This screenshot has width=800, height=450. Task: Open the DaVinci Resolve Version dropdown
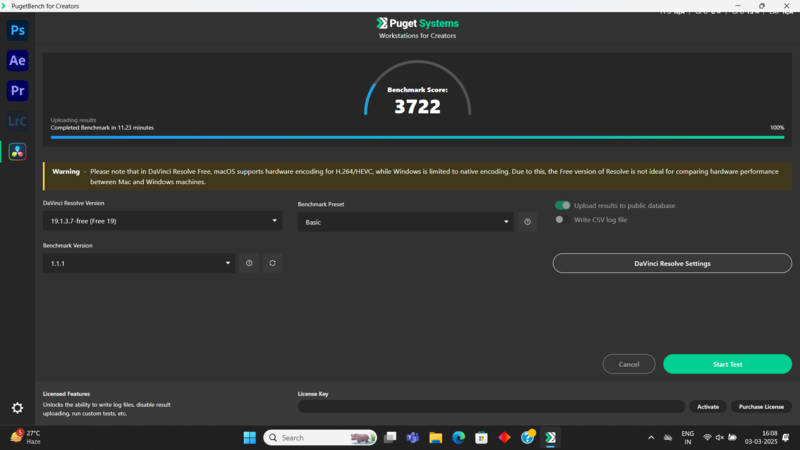click(x=162, y=221)
